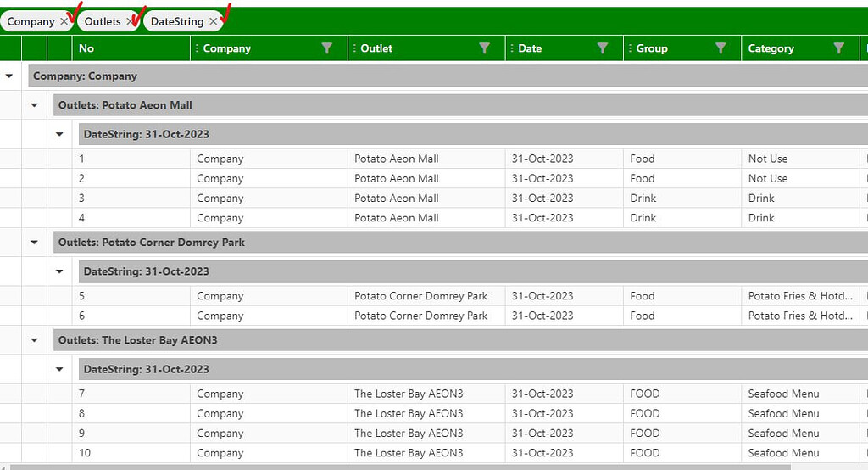Image resolution: width=868 pixels, height=470 pixels.
Task: Collapse the Company: Company group
Action: pos(9,76)
